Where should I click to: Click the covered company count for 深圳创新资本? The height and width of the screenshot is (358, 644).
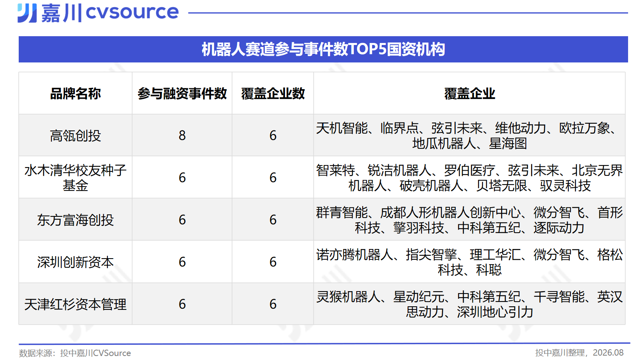(x=273, y=262)
